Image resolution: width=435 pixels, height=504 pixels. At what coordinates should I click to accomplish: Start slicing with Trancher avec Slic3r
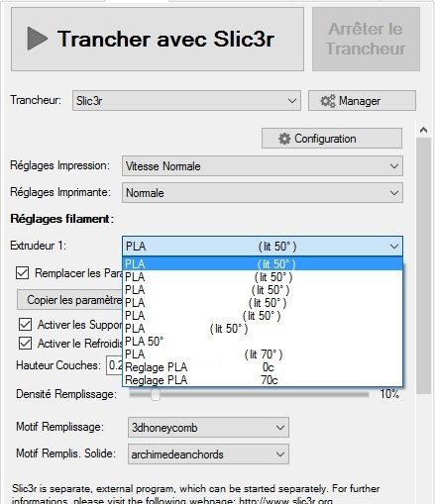(x=158, y=40)
